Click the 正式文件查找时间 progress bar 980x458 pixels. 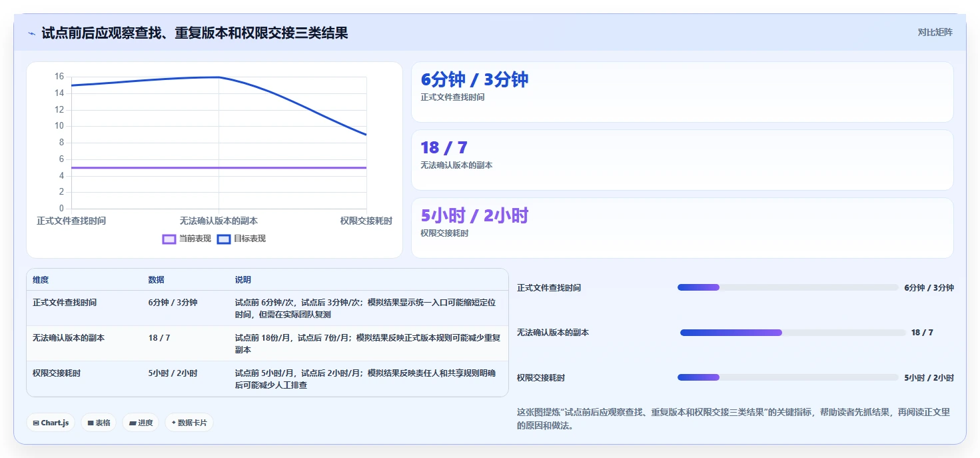pyautogui.click(x=788, y=287)
